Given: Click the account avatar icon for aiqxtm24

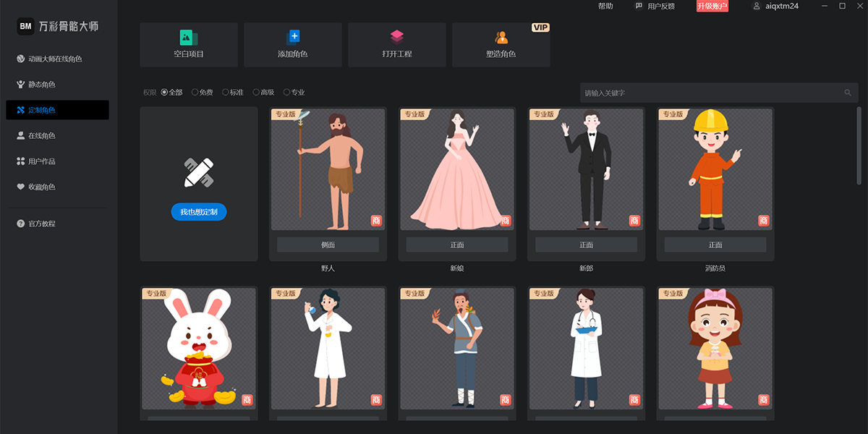Looking at the screenshot, I should click(757, 6).
